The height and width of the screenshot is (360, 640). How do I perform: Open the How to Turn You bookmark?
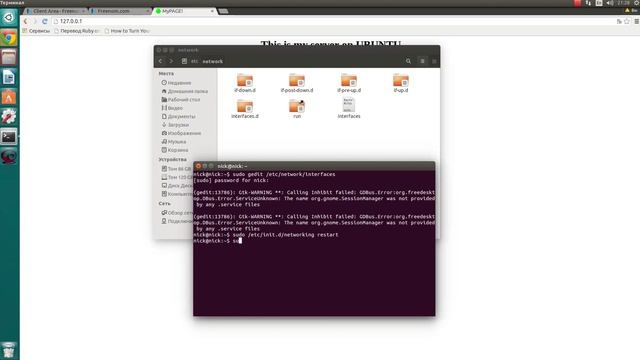click(127, 31)
